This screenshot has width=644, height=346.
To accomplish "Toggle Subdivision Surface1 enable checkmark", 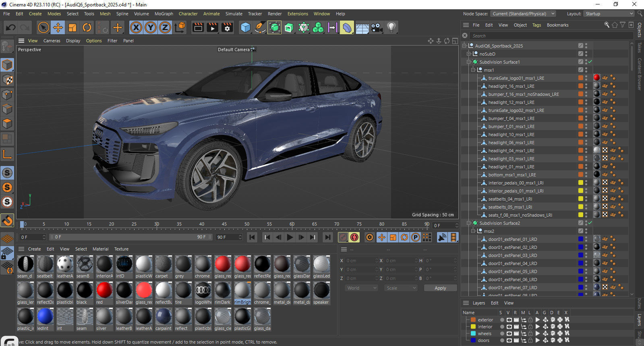I will click(590, 62).
